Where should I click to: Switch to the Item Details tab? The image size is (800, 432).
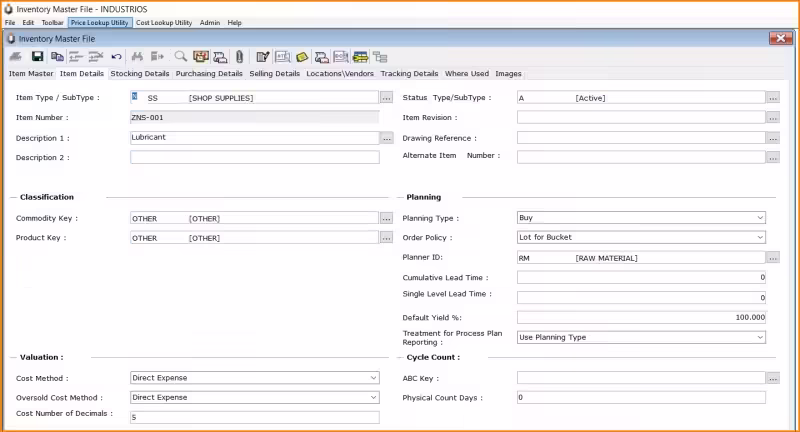click(x=82, y=73)
